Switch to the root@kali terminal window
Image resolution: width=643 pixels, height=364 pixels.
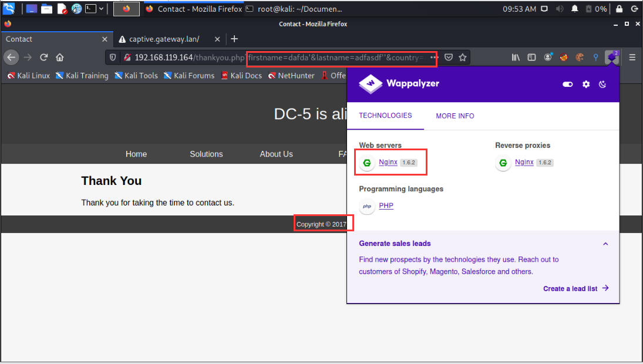[294, 9]
